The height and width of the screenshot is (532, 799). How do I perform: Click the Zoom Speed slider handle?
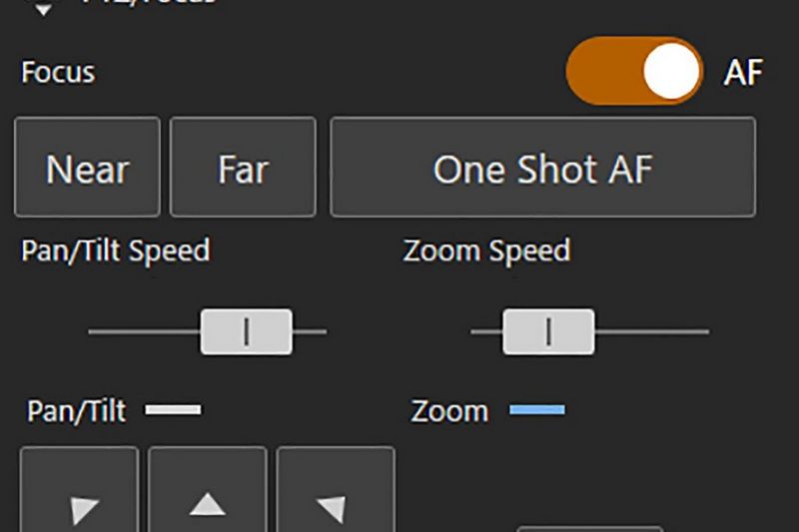point(548,331)
